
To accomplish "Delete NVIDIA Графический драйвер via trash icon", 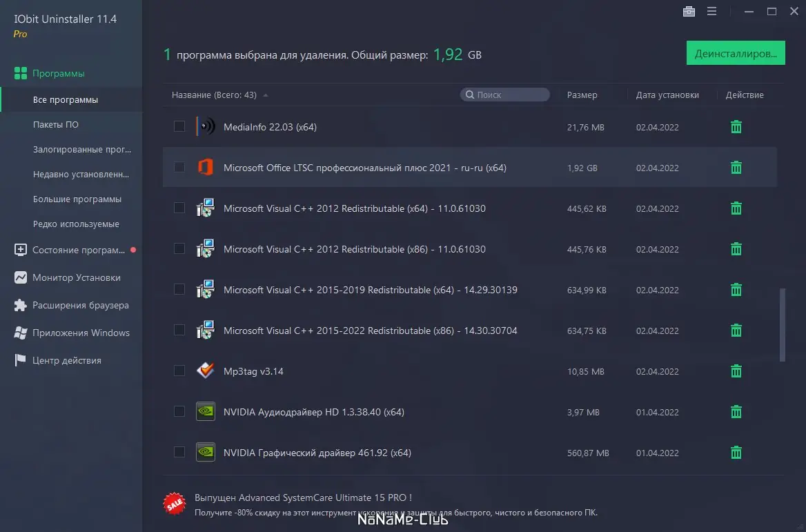I will tap(736, 453).
